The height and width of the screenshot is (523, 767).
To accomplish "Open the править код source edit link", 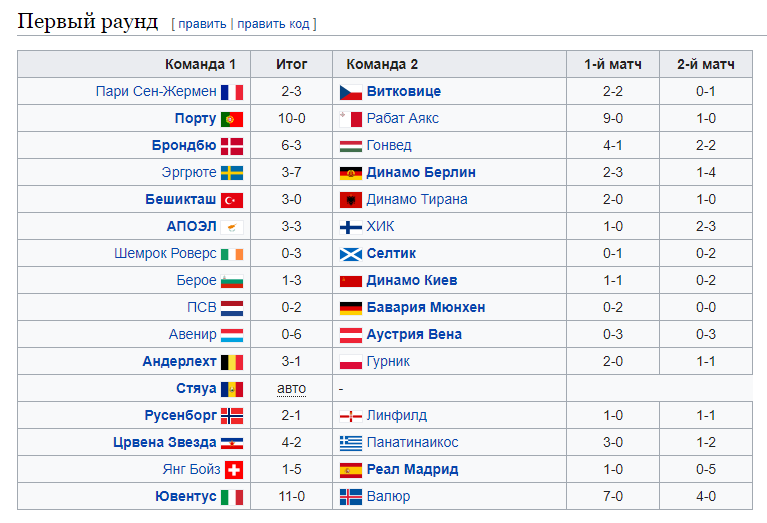I will [273, 24].
